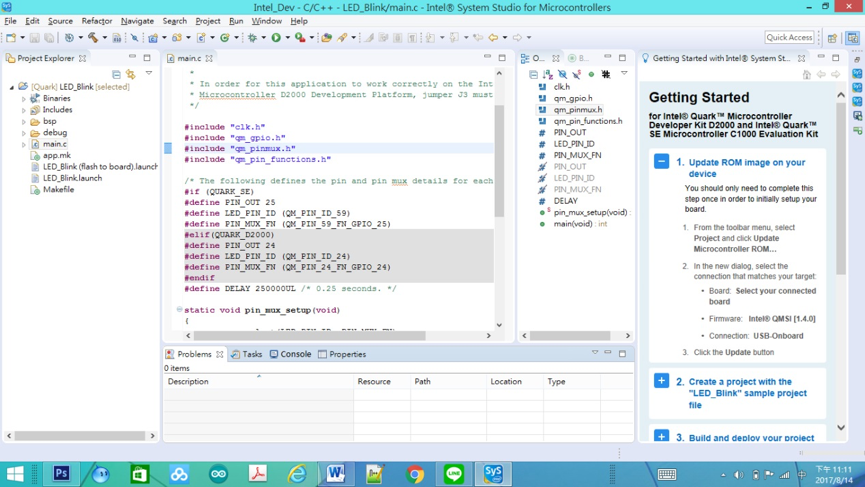Viewport: 865px width, 487px height.
Task: Click the Windows Start button
Action: coord(15,474)
